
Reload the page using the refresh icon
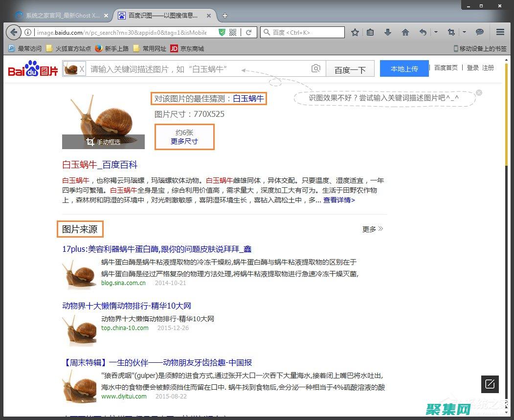248,32
